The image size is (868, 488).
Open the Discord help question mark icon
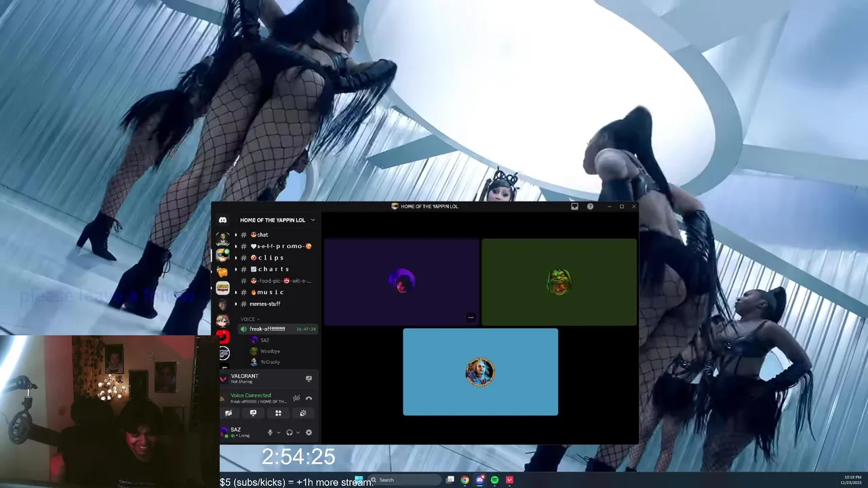click(x=590, y=206)
